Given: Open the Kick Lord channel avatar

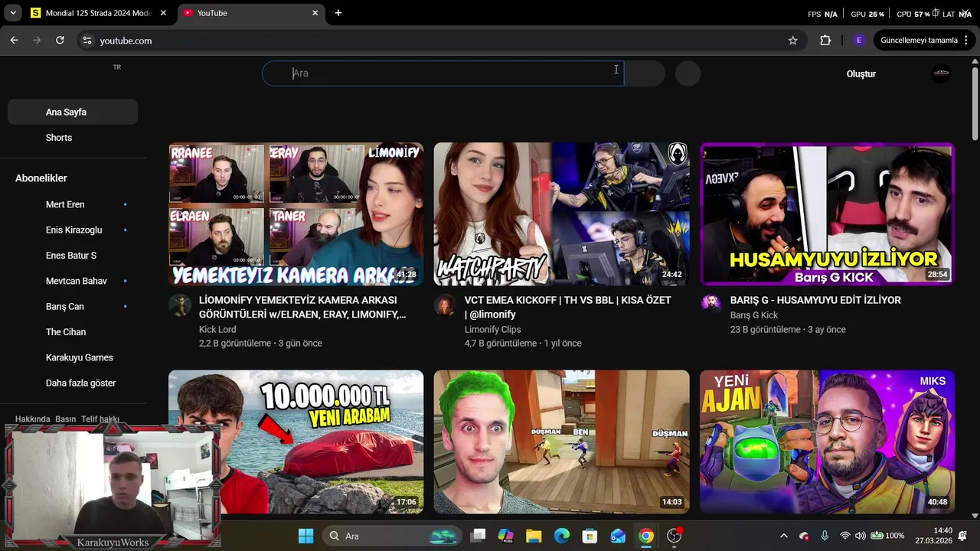Looking at the screenshot, I should click(x=180, y=305).
